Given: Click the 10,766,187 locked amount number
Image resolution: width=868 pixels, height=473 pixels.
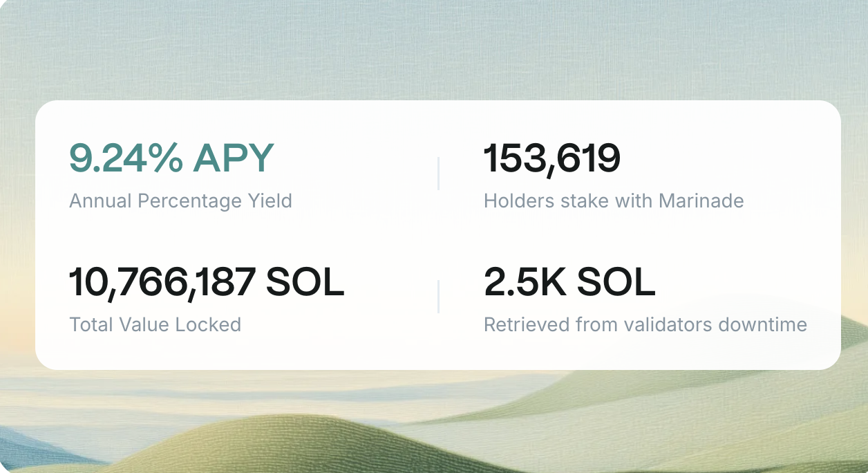Looking at the screenshot, I should (162, 283).
